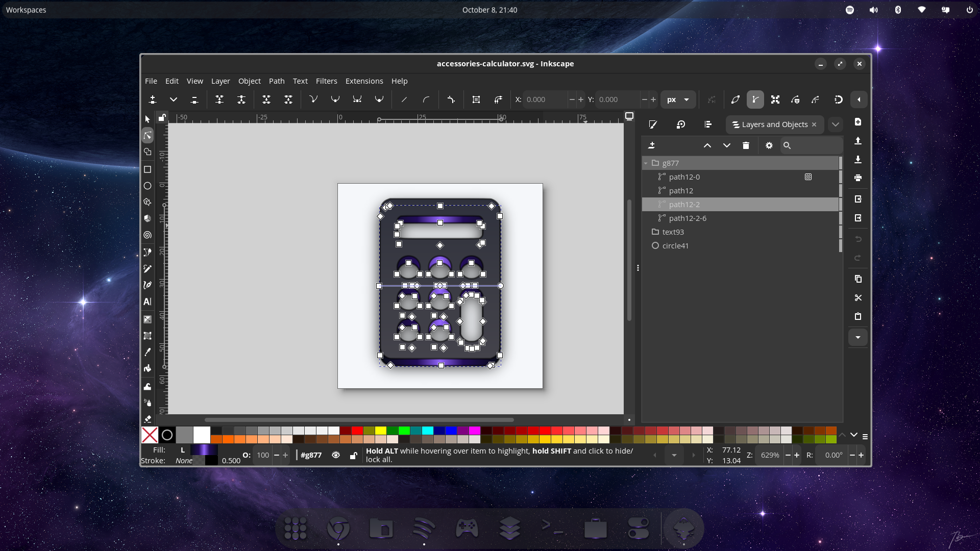
Task: Select the Text tool
Action: point(148,302)
